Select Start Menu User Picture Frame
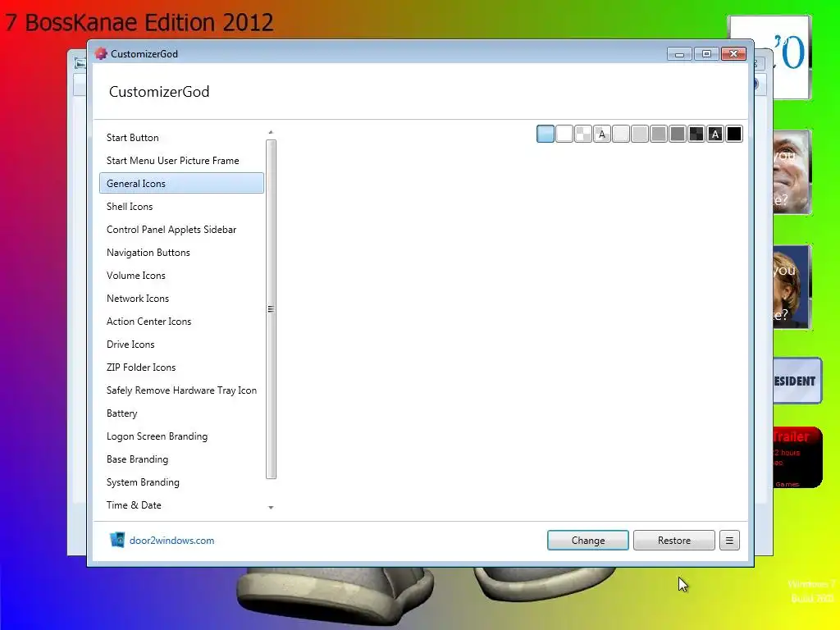This screenshot has height=630, width=840. click(x=181, y=161)
